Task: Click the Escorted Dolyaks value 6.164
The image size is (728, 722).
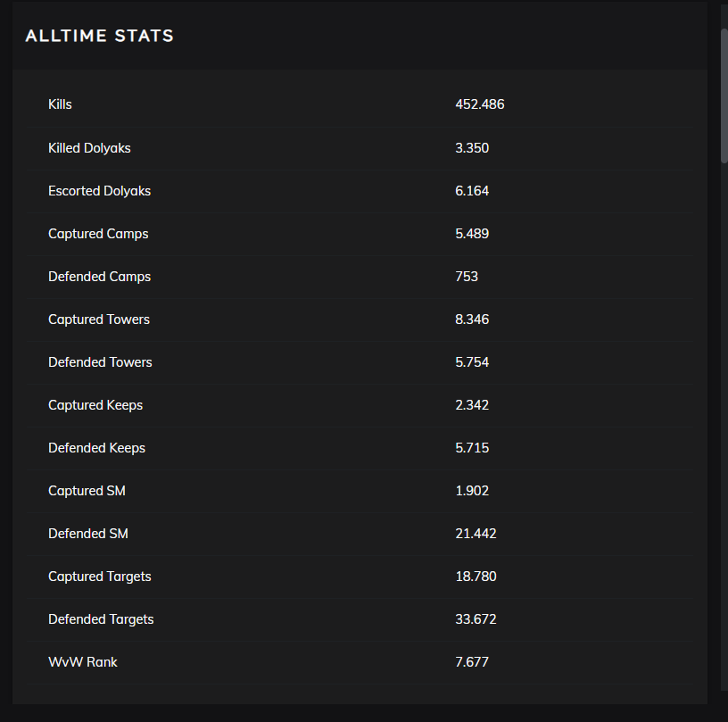Action: point(472,191)
